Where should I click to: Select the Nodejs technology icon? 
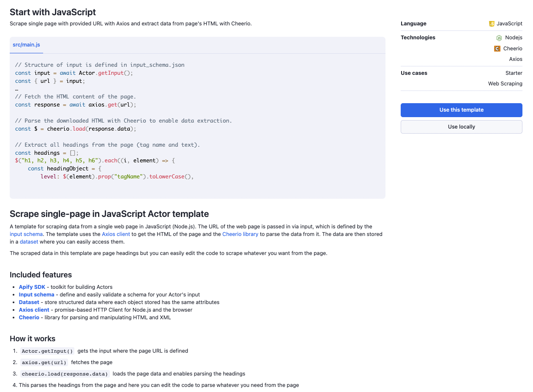pos(499,38)
